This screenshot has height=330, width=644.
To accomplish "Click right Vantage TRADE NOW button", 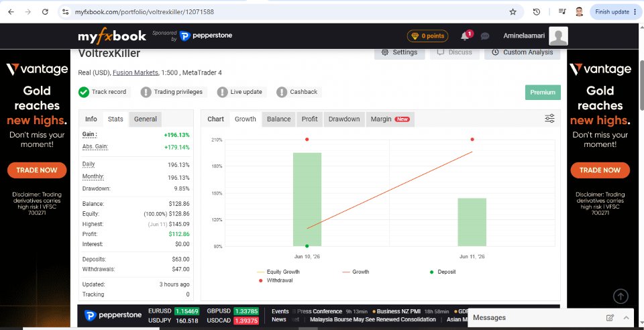I will [x=600, y=170].
